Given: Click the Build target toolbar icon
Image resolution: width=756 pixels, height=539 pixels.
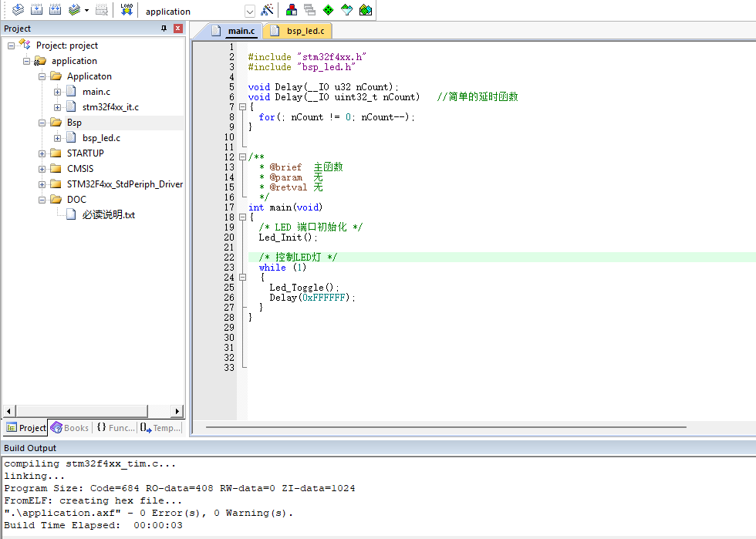Looking at the screenshot, I should 37,10.
